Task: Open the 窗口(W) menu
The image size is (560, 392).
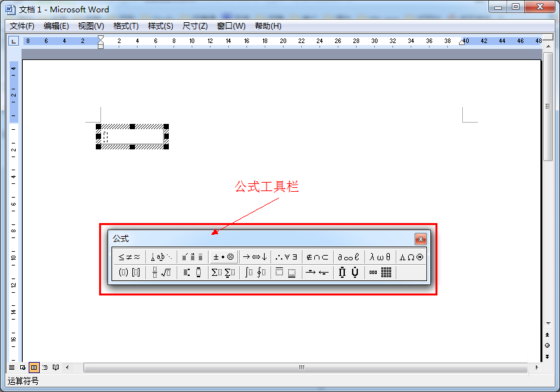Action: click(231, 26)
